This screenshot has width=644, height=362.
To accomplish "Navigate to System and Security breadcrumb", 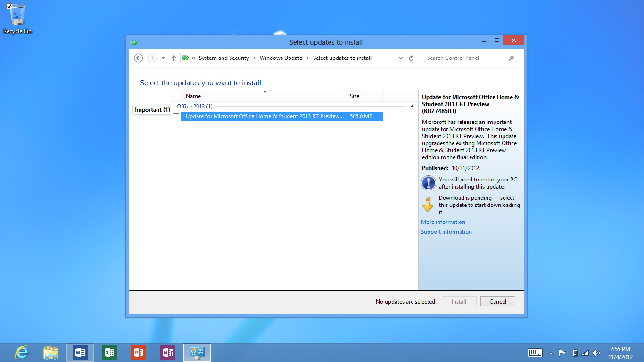I will pos(224,58).
